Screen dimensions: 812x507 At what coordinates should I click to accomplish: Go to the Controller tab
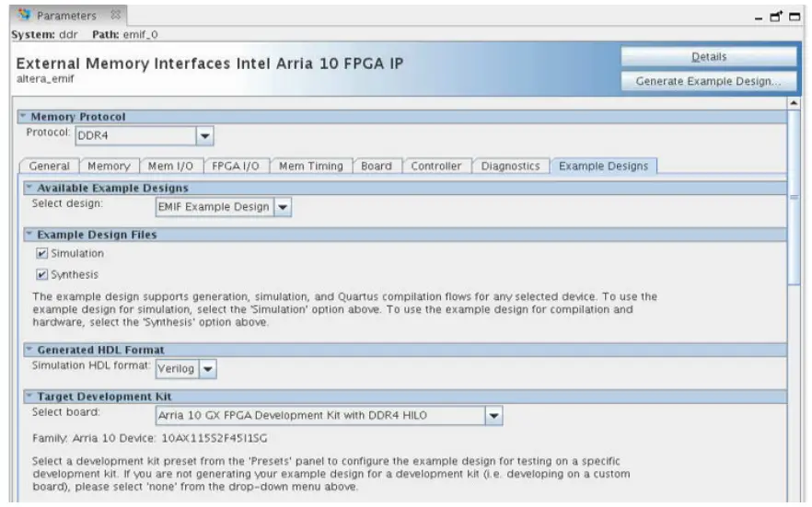click(x=436, y=166)
